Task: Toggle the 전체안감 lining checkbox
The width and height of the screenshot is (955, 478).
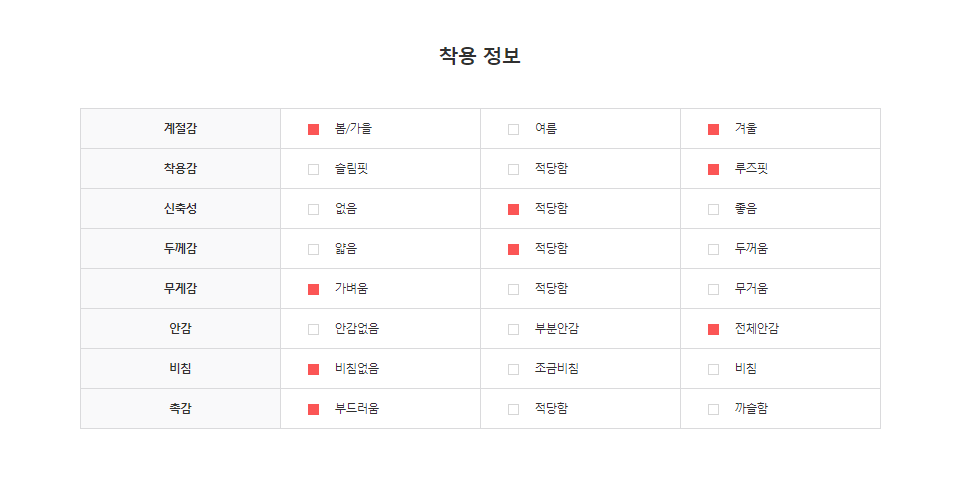Action: 713,329
